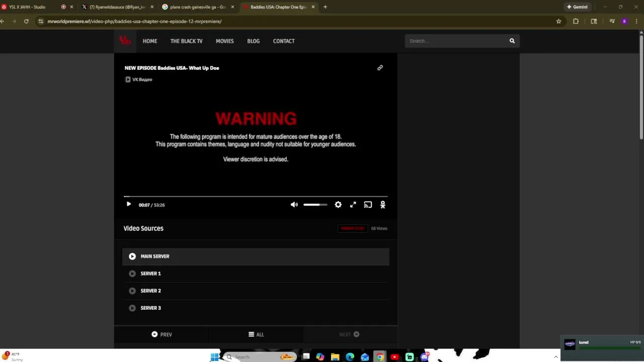Image resolution: width=644 pixels, height=362 pixels.
Task: Copy video link chain icon
Action: coord(380,68)
